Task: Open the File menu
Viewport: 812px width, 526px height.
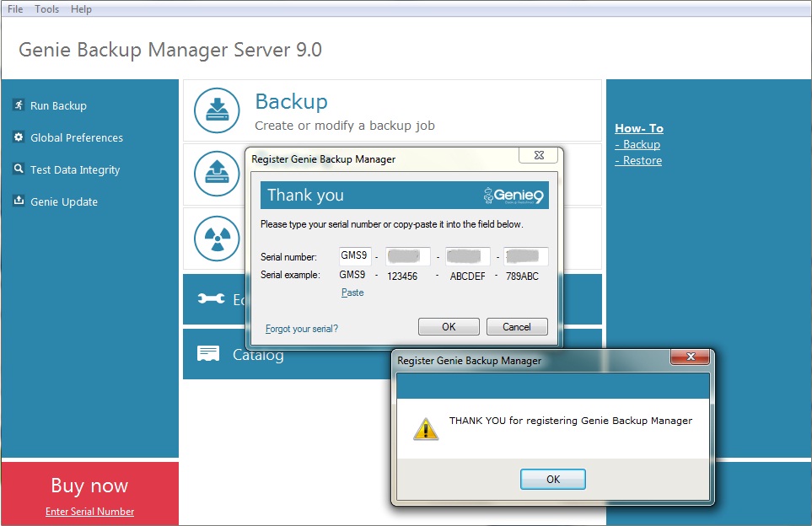Action: (x=15, y=8)
